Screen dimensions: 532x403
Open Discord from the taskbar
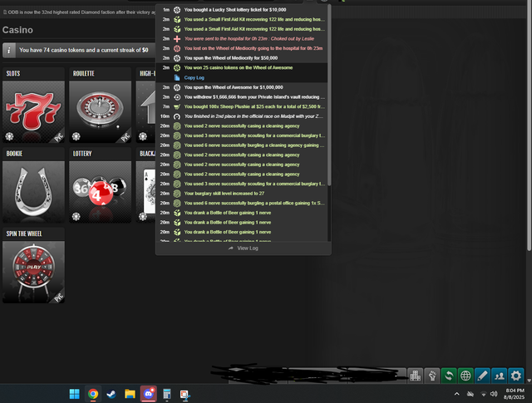pyautogui.click(x=148, y=394)
